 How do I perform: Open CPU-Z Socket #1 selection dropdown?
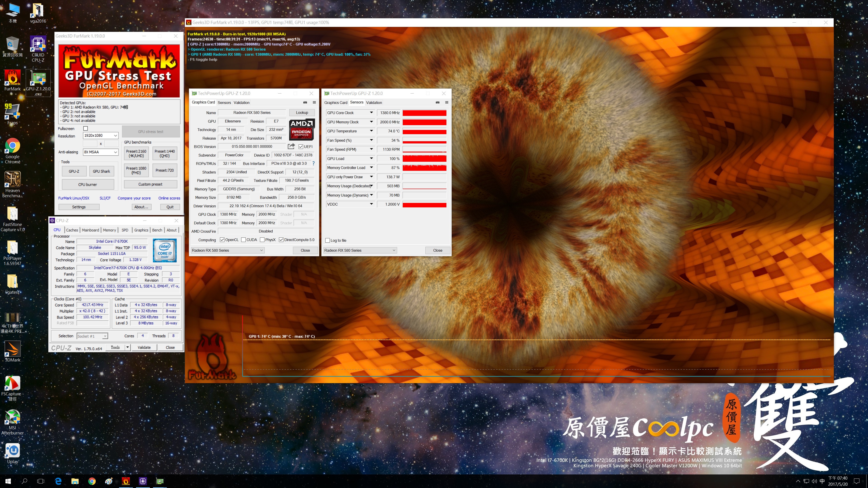coord(92,336)
